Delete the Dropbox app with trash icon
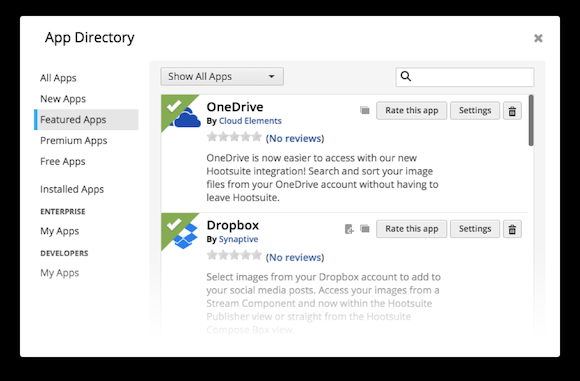The height and width of the screenshot is (381, 580). coord(512,229)
